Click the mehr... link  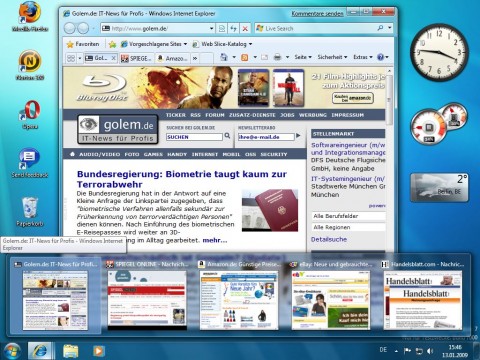[x=215, y=240]
